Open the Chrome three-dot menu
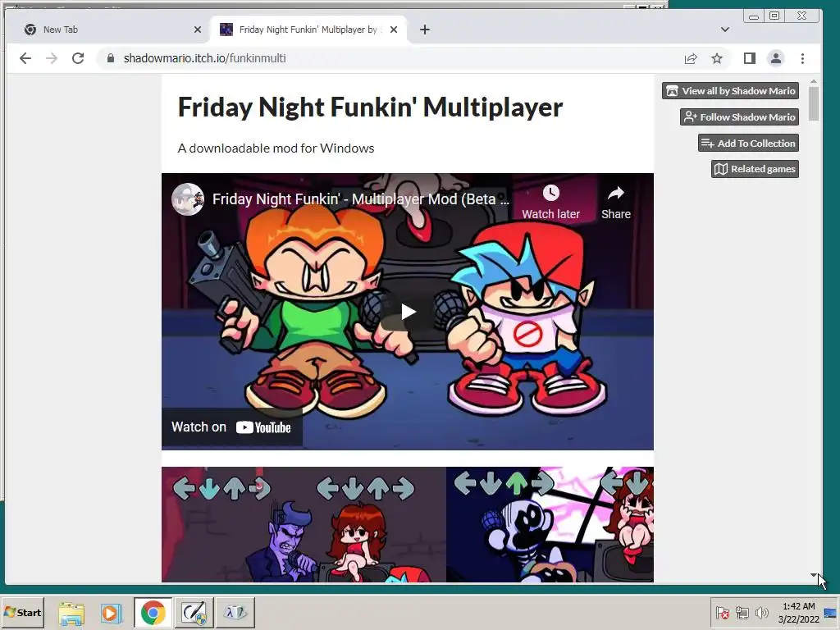The image size is (840, 630). coord(802,58)
